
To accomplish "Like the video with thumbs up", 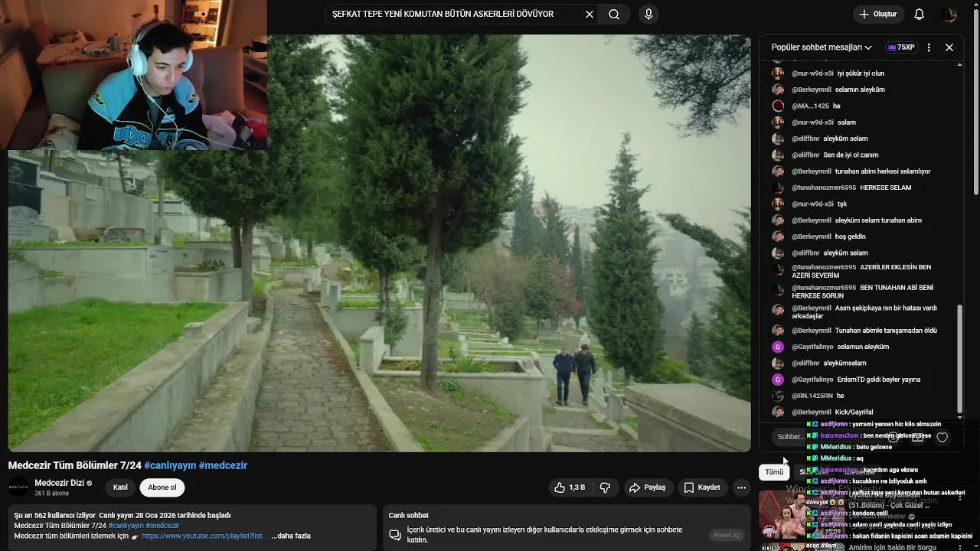I will [x=570, y=487].
